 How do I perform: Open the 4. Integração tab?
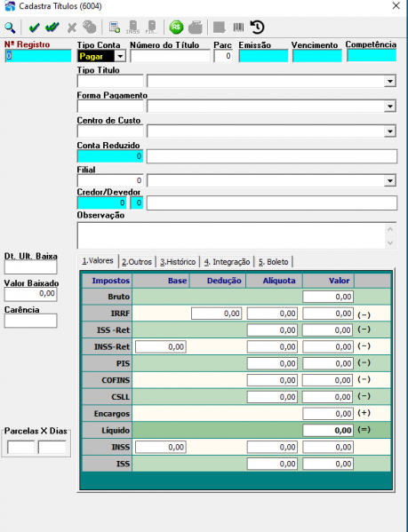(x=227, y=262)
